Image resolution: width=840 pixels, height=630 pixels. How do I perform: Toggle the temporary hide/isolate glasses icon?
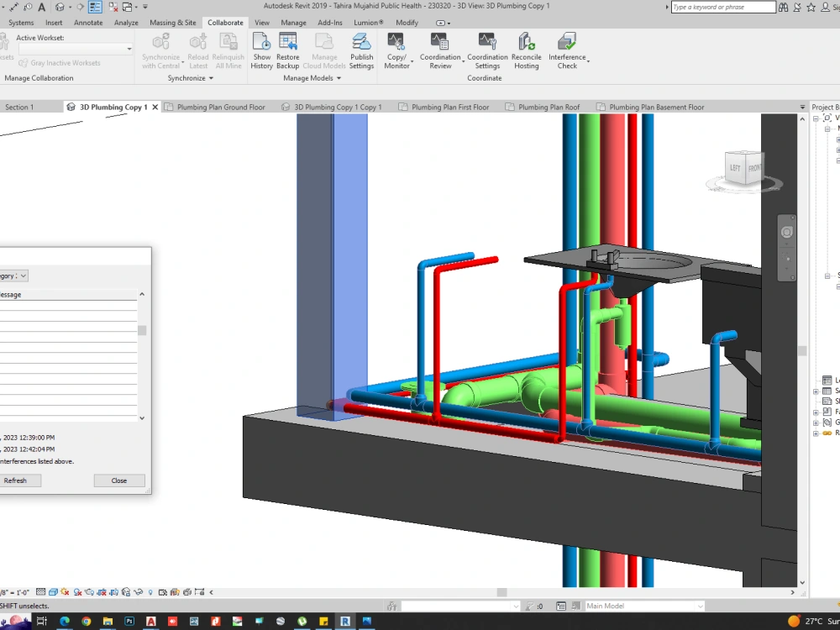[139, 592]
